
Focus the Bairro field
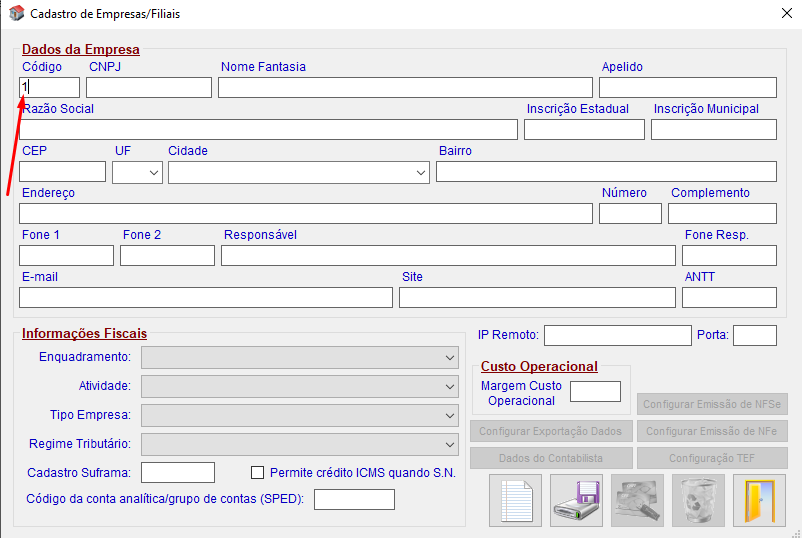tap(606, 172)
